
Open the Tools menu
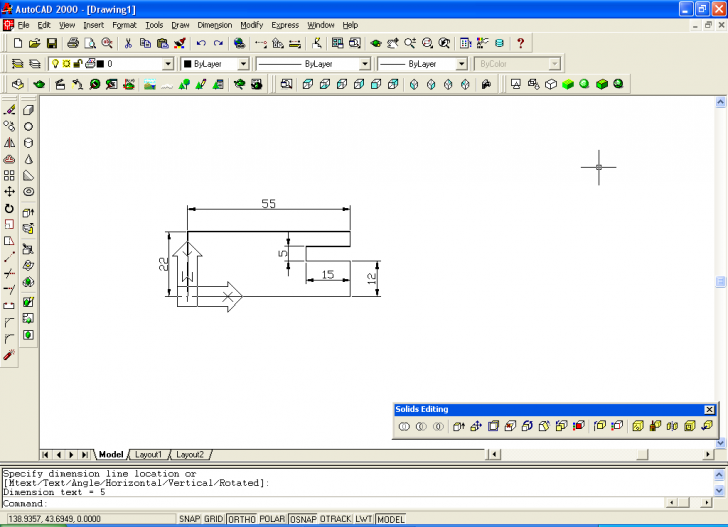tap(154, 25)
